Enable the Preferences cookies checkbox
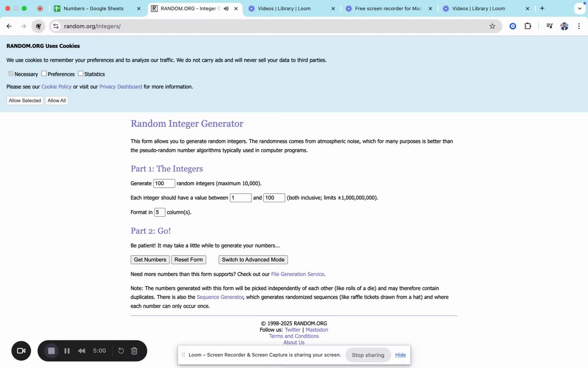Screen dimensions: 588x368 [44, 74]
